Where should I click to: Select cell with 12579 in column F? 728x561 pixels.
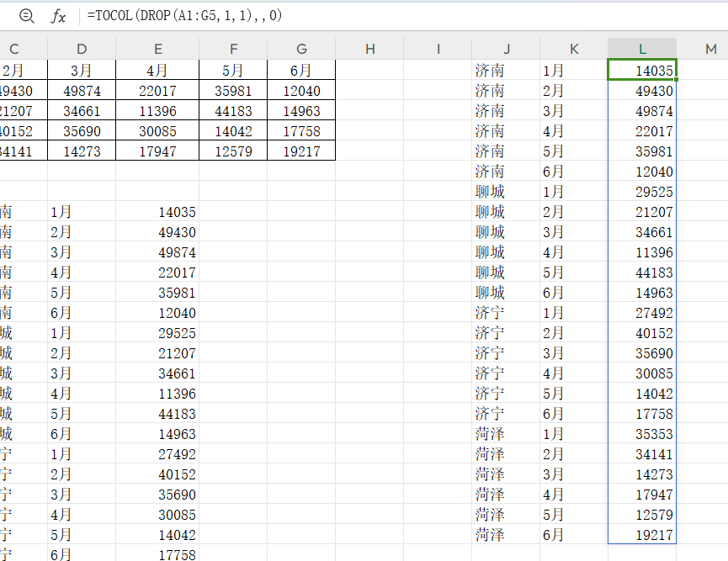(233, 151)
